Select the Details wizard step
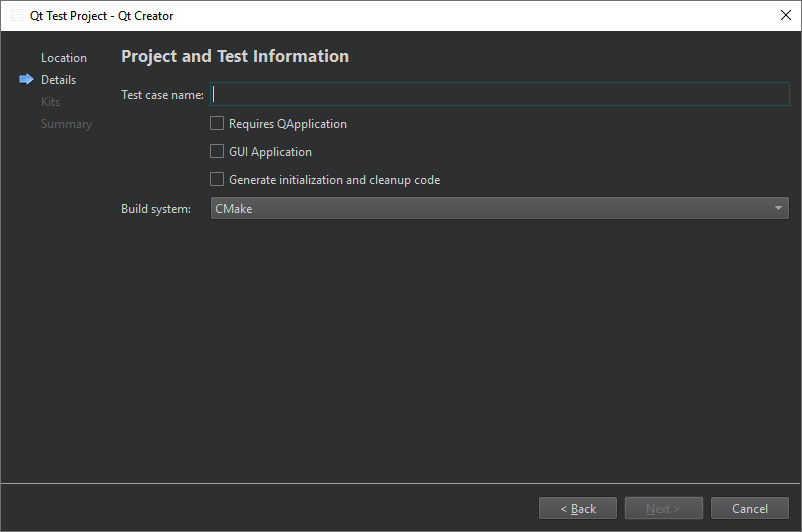 (x=58, y=80)
